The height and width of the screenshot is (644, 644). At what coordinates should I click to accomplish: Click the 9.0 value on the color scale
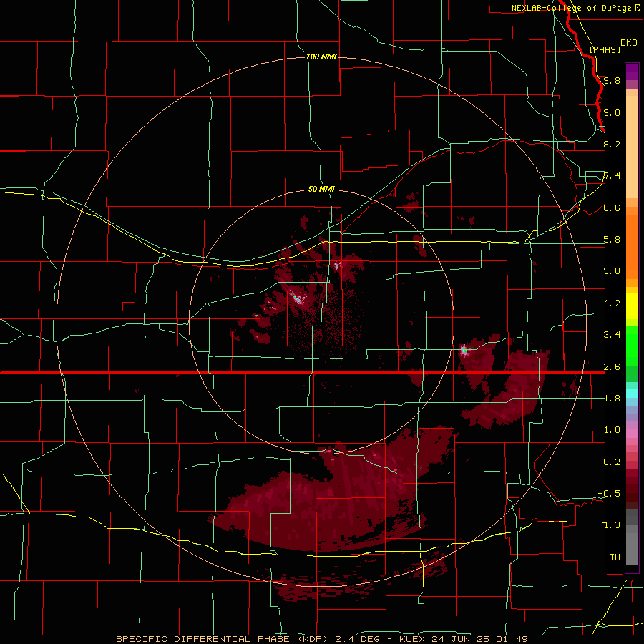(612, 112)
